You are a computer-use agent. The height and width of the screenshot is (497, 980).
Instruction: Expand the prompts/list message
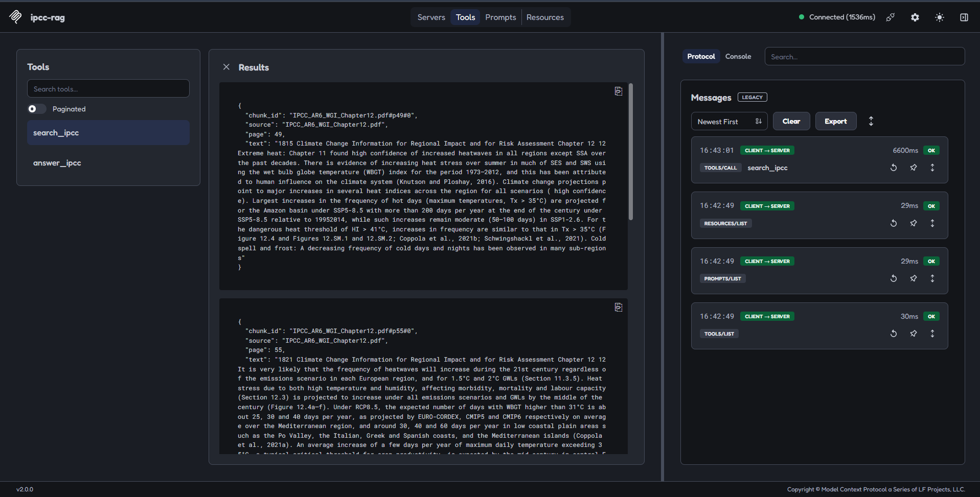(932, 278)
